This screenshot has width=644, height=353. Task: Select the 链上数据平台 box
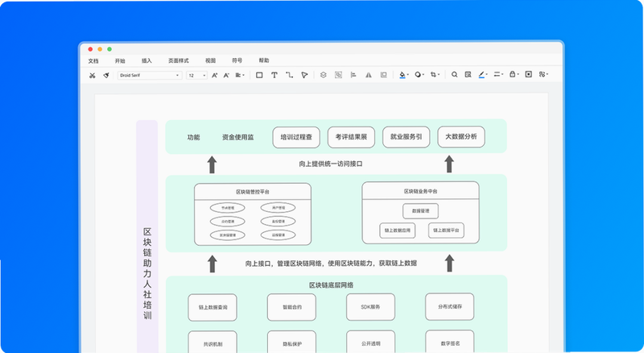(x=446, y=230)
